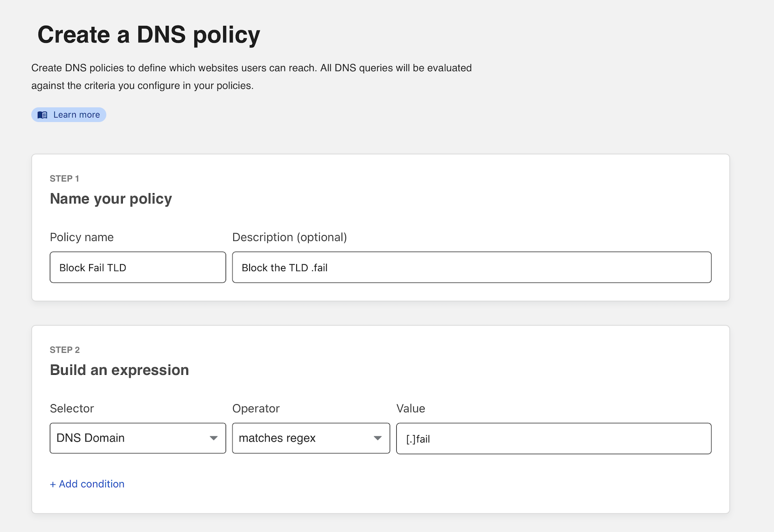Image resolution: width=774 pixels, height=532 pixels.
Task: Click the book icon on the Learn more badge
Action: [43, 114]
